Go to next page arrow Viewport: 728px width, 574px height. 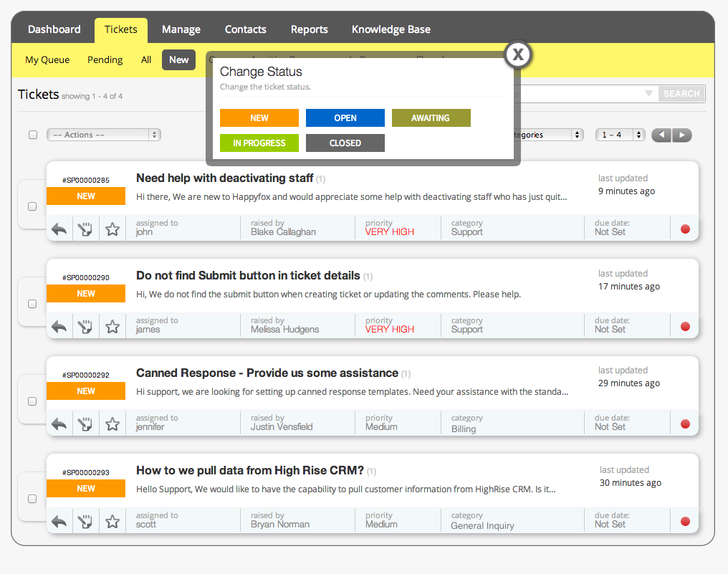point(681,135)
